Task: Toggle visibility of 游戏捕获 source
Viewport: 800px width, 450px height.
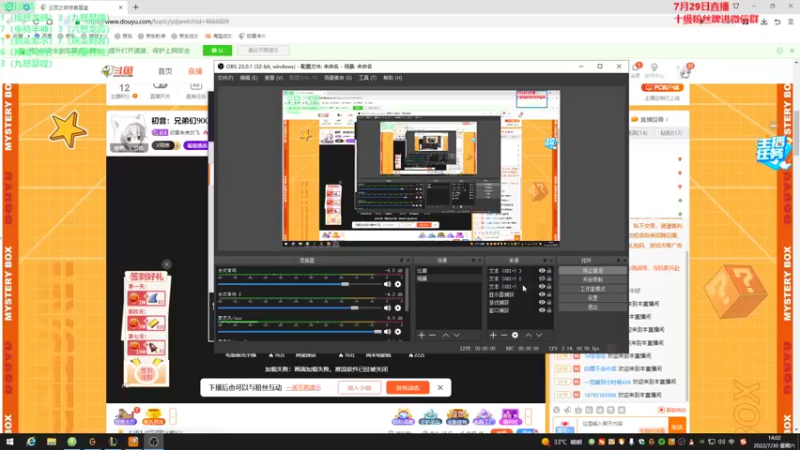Action: [542, 302]
